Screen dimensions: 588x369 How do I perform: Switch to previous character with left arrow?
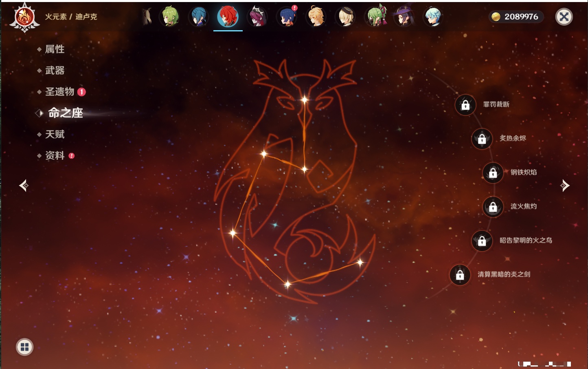(x=24, y=186)
